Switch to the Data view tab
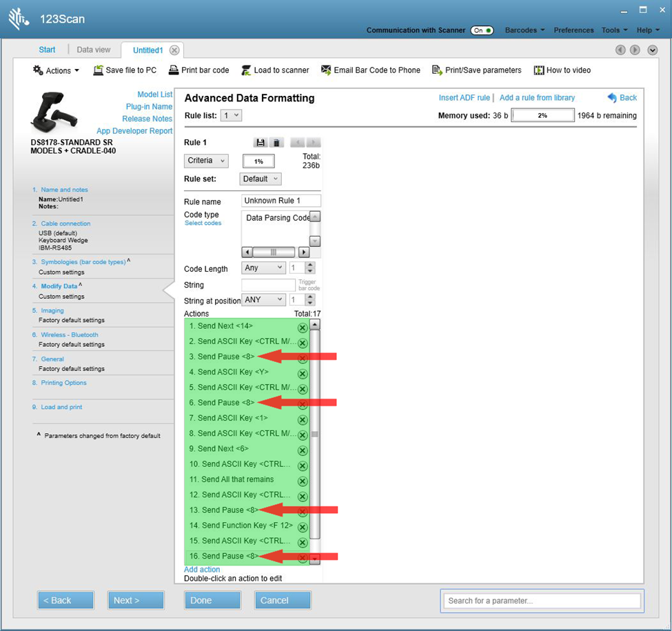Viewport: 672px width, 631px height. click(93, 50)
